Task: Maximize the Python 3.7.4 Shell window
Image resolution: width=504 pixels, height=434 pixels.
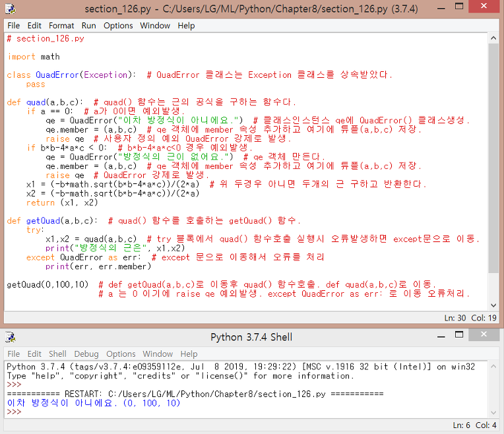Action: click(x=459, y=334)
